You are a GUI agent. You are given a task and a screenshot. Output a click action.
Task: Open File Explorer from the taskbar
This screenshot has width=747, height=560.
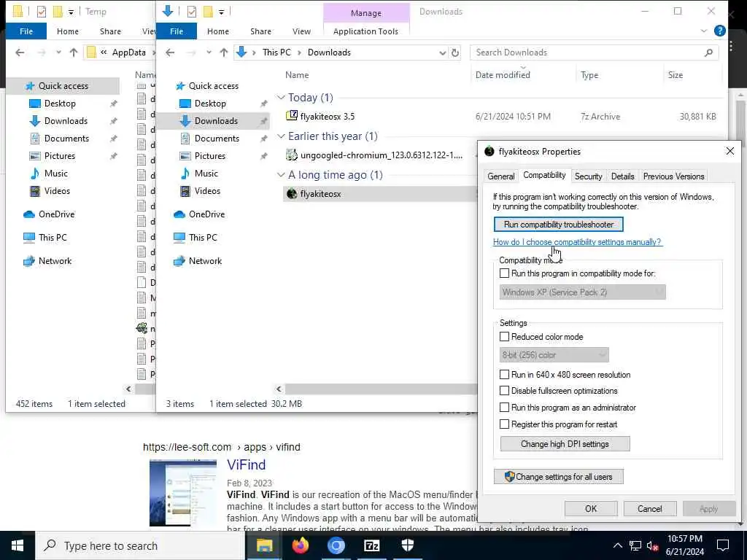(x=264, y=545)
